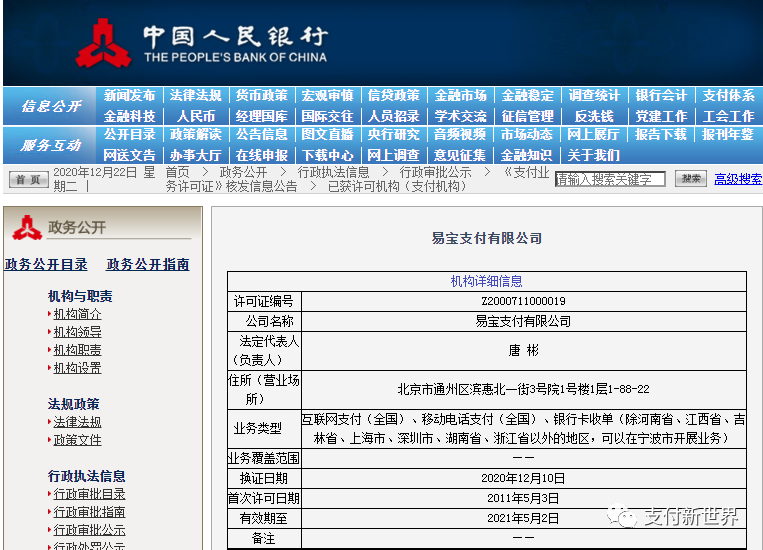Viewport: 763px width, 550px height.
Task: Go to 征信管理 section
Action: point(527,116)
